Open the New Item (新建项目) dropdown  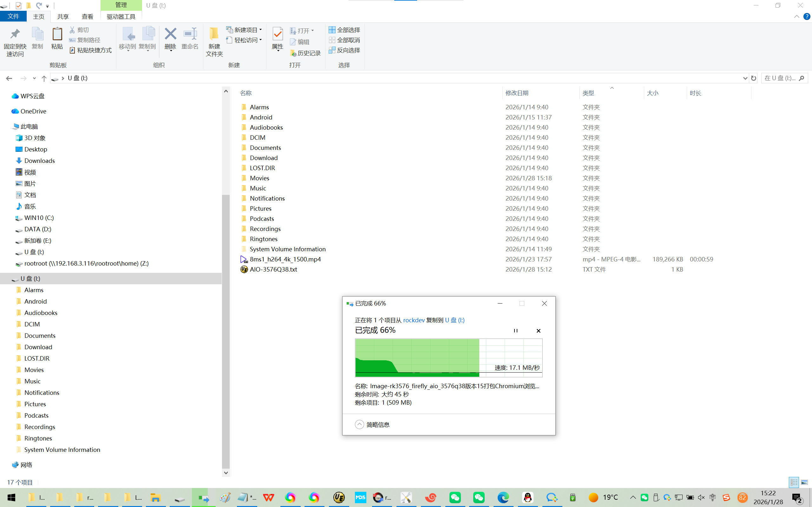pos(244,30)
